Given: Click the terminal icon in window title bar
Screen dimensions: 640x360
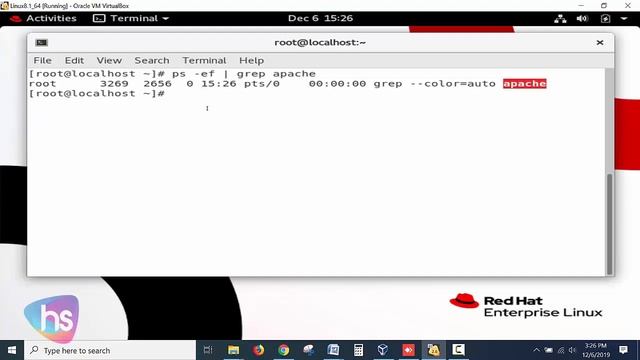Looking at the screenshot, I should (42, 42).
